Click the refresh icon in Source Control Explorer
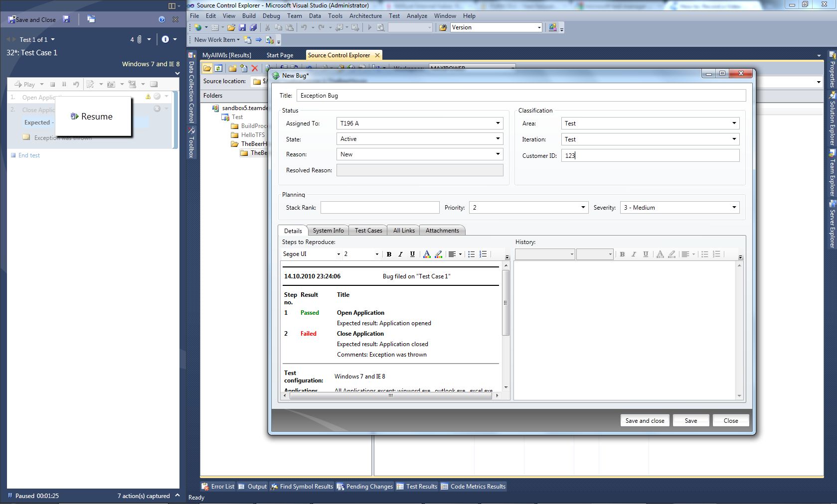Viewport: 837px width, 504px height. tap(218, 68)
